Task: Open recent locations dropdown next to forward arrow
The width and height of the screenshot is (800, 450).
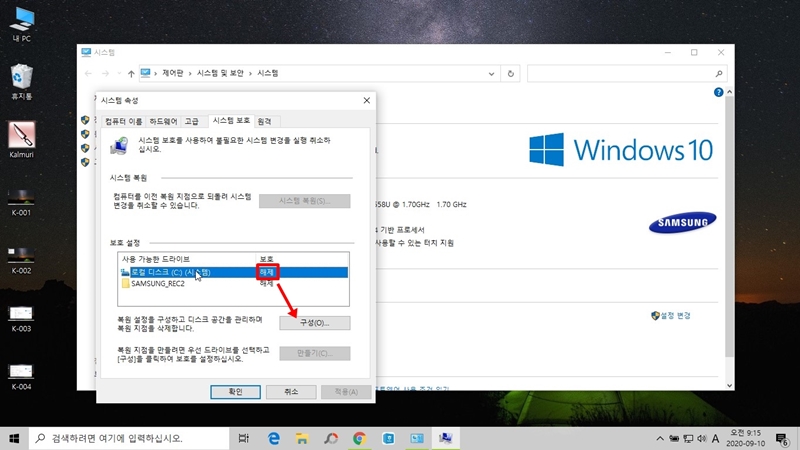Action: [119, 73]
